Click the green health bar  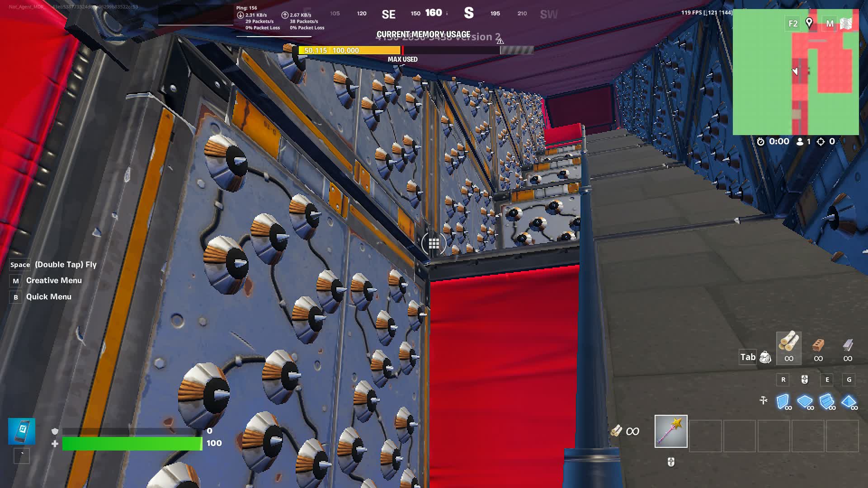[132, 444]
